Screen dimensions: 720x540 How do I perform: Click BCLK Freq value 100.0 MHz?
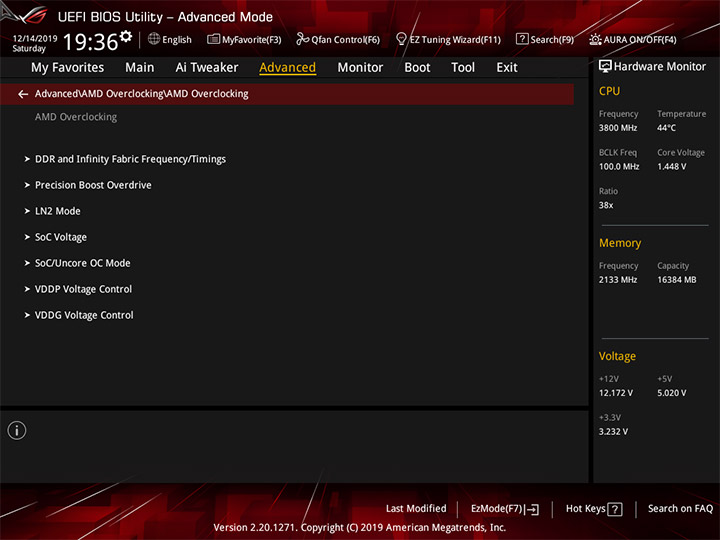(x=619, y=167)
